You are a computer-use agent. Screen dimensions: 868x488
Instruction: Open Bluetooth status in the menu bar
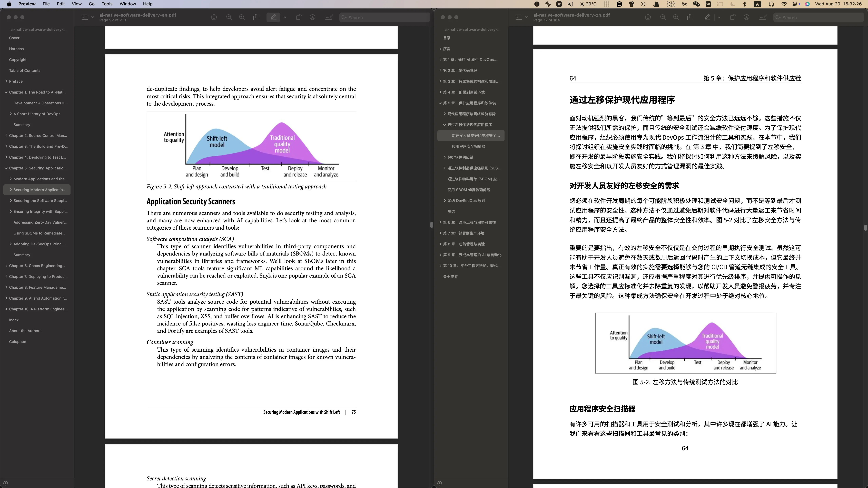point(745,4)
